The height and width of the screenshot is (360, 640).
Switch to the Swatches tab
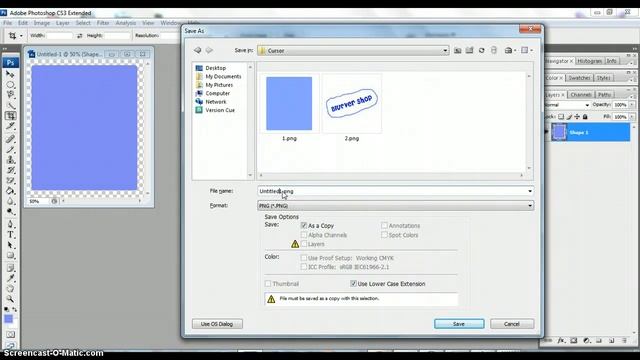coord(579,78)
